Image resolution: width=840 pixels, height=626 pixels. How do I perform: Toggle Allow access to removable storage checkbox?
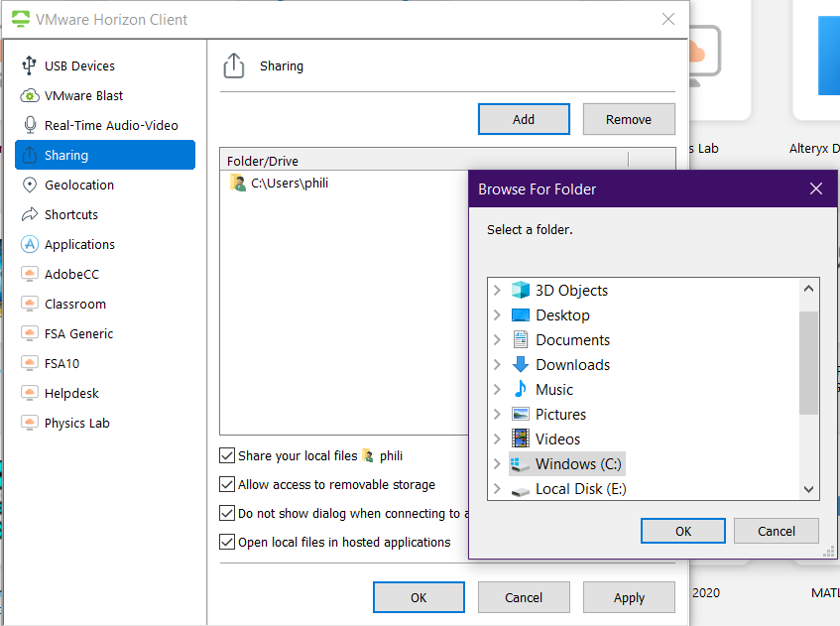(226, 484)
